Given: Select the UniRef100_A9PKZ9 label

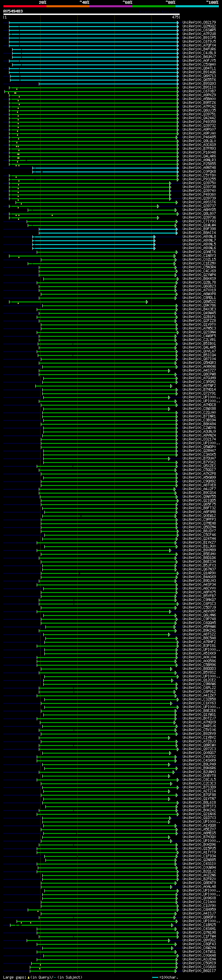Looking at the screenshot, I should point(199,95).
